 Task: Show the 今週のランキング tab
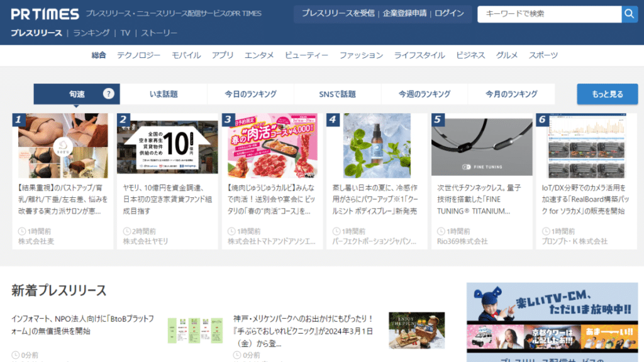[425, 94]
